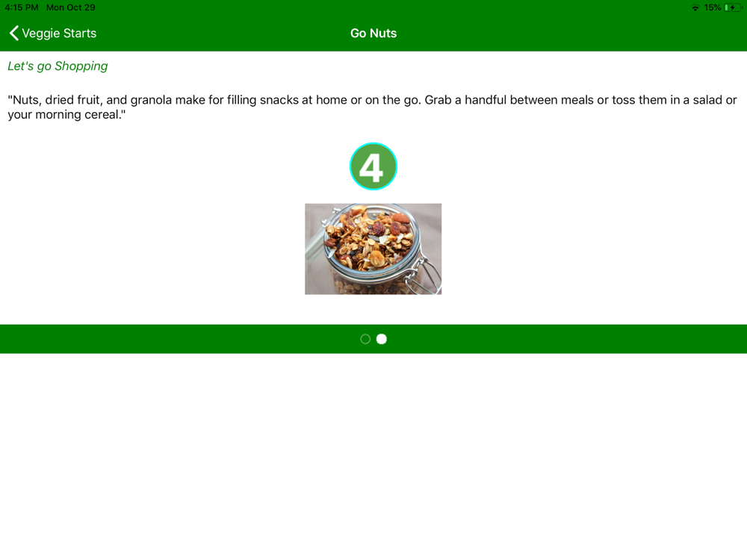Tap the nuts and granola description text
Image resolution: width=747 pixels, height=560 pixels.
coord(372,107)
